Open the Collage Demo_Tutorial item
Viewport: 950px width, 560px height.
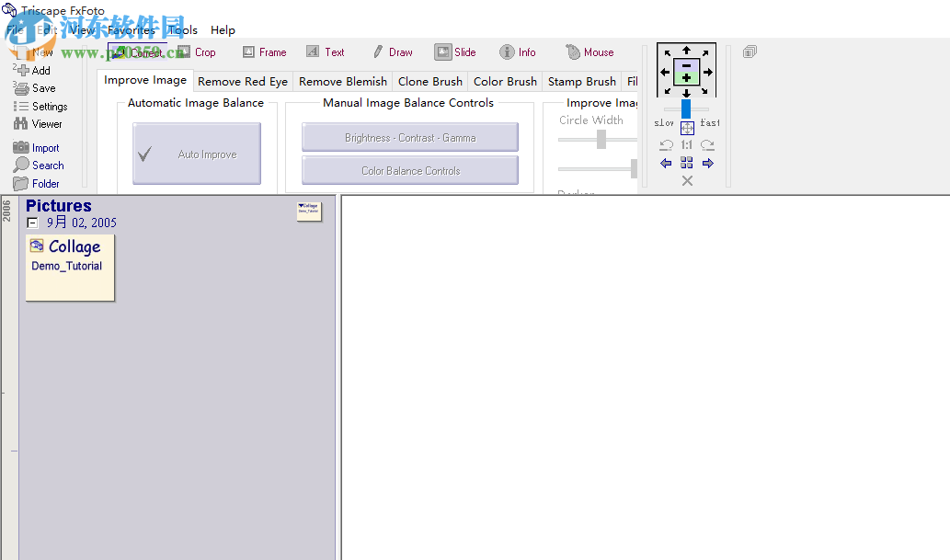click(x=70, y=268)
